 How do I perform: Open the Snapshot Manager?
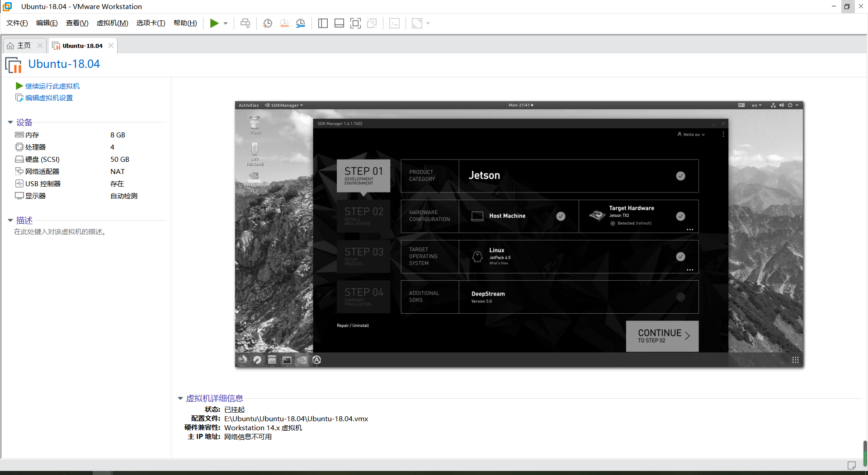[301, 23]
